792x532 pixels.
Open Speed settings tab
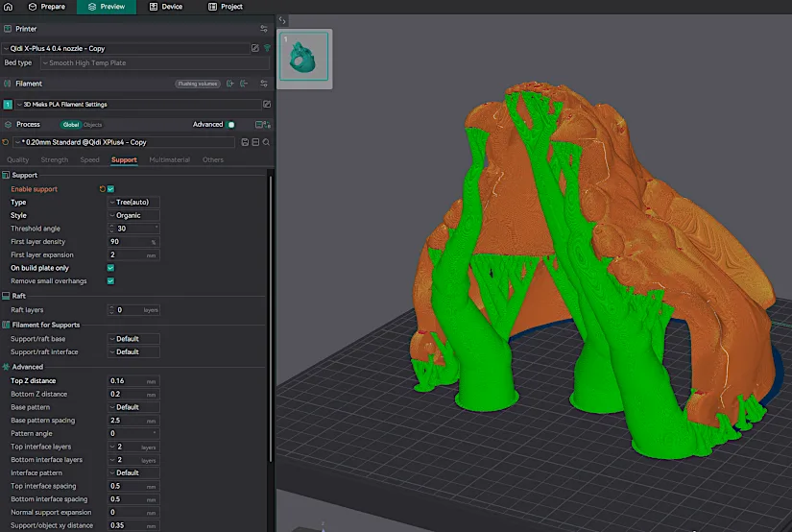89,159
